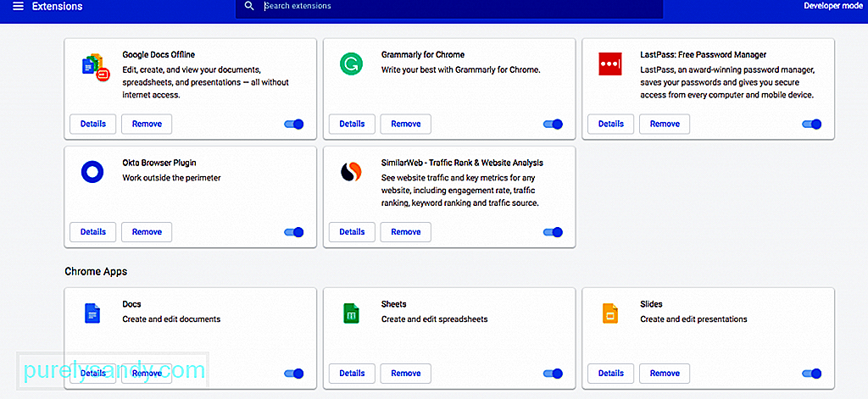
Task: Show Details for LastPass
Action: (x=610, y=124)
